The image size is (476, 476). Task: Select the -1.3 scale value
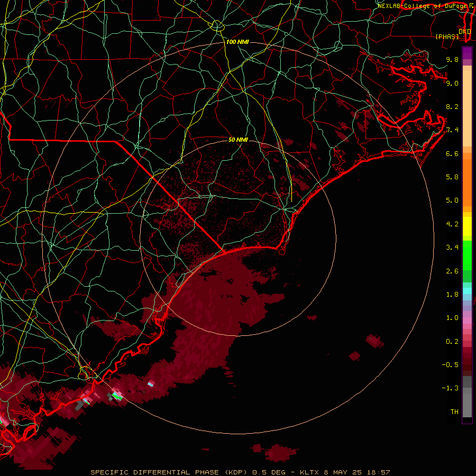pos(450,388)
